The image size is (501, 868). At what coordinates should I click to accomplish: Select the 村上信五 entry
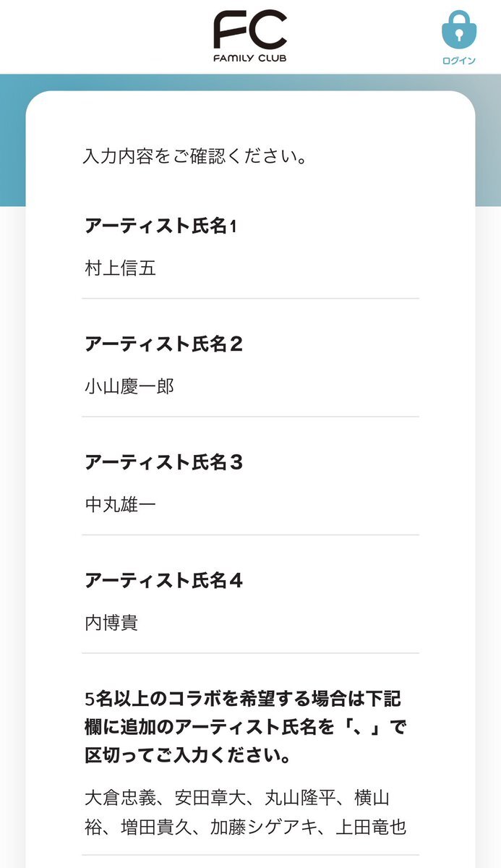(120, 268)
